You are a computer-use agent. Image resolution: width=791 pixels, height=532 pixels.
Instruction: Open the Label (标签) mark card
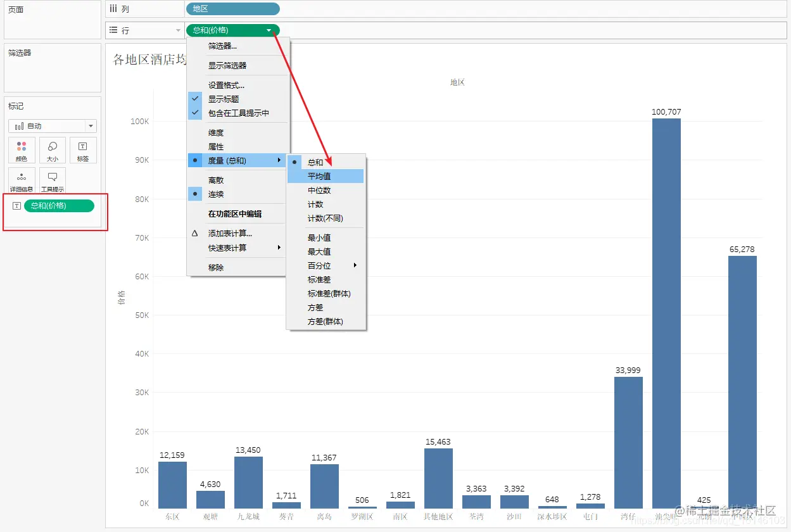point(83,150)
